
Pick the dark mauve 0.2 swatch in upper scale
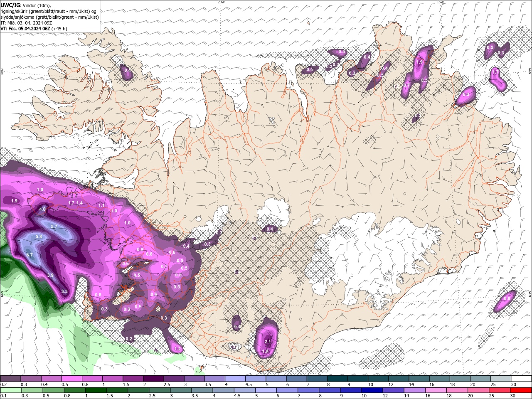(x=10, y=378)
